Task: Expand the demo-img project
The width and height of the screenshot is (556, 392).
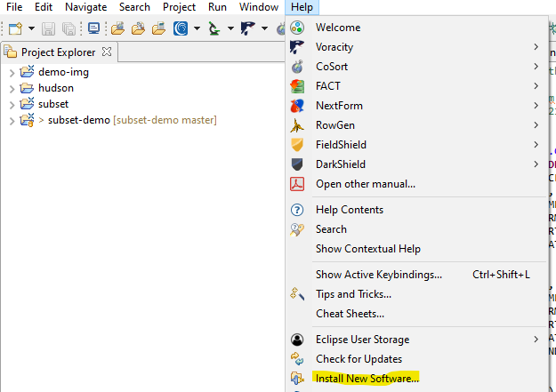Action: (12, 73)
